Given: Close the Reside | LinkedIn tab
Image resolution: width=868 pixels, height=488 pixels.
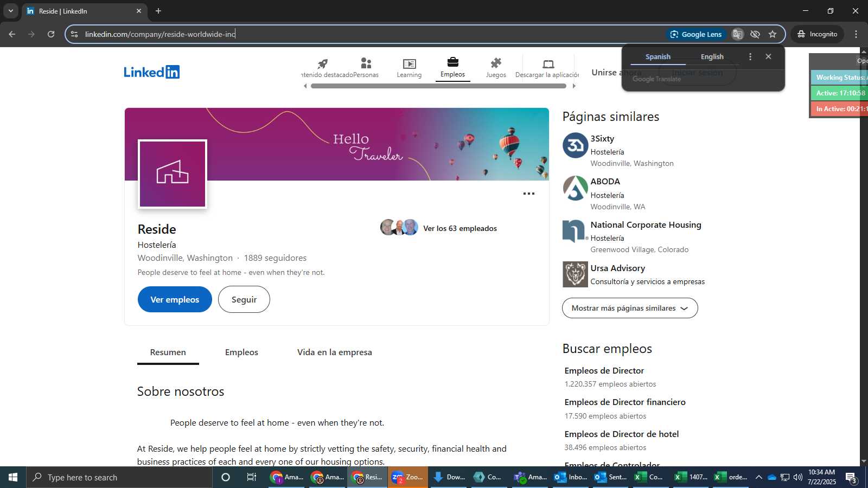Looking at the screenshot, I should click(x=139, y=11).
